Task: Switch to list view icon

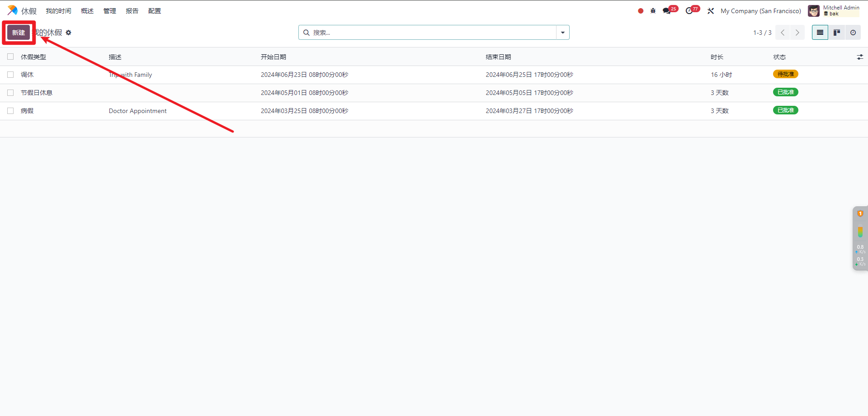Action: (x=820, y=33)
